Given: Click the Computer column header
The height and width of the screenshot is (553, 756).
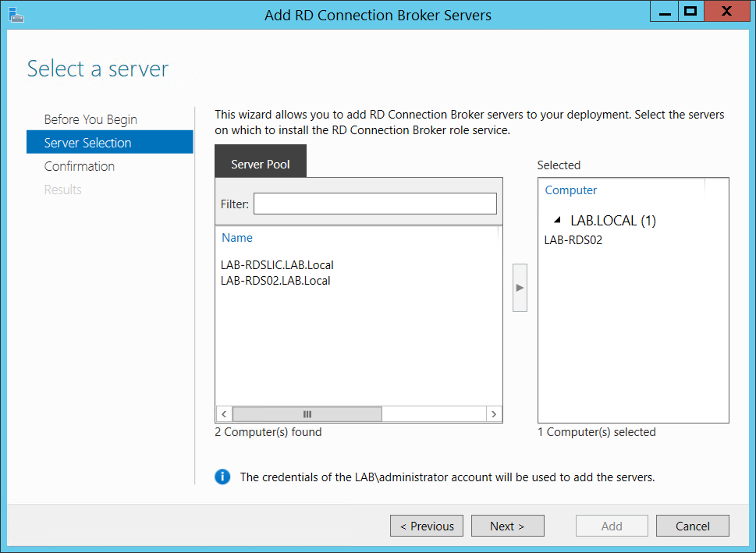Looking at the screenshot, I should tap(571, 190).
